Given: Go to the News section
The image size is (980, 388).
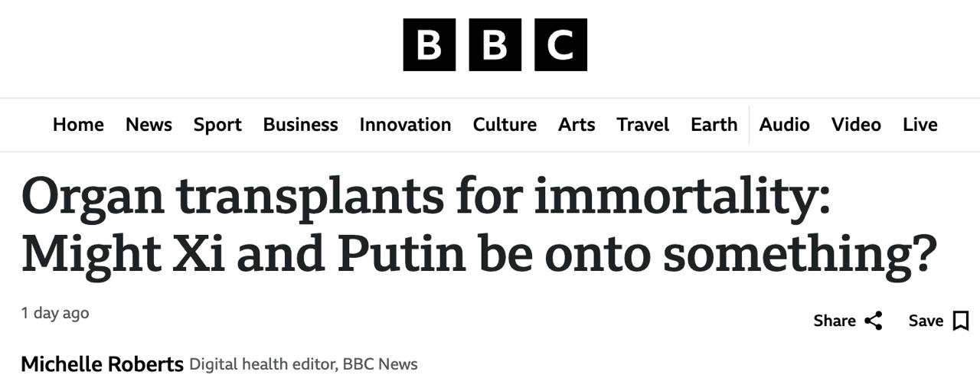Looking at the screenshot, I should click(149, 125).
